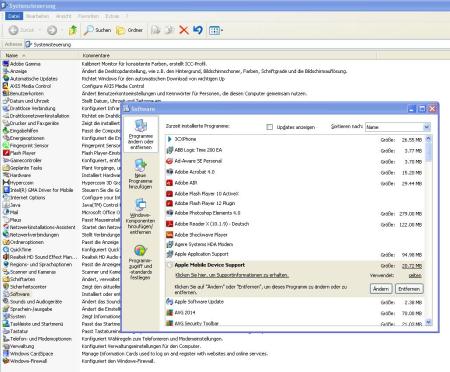Screen dimensions: 450x372
Task: Open the Favoriten menu
Action: pyautogui.click(x=88, y=16)
